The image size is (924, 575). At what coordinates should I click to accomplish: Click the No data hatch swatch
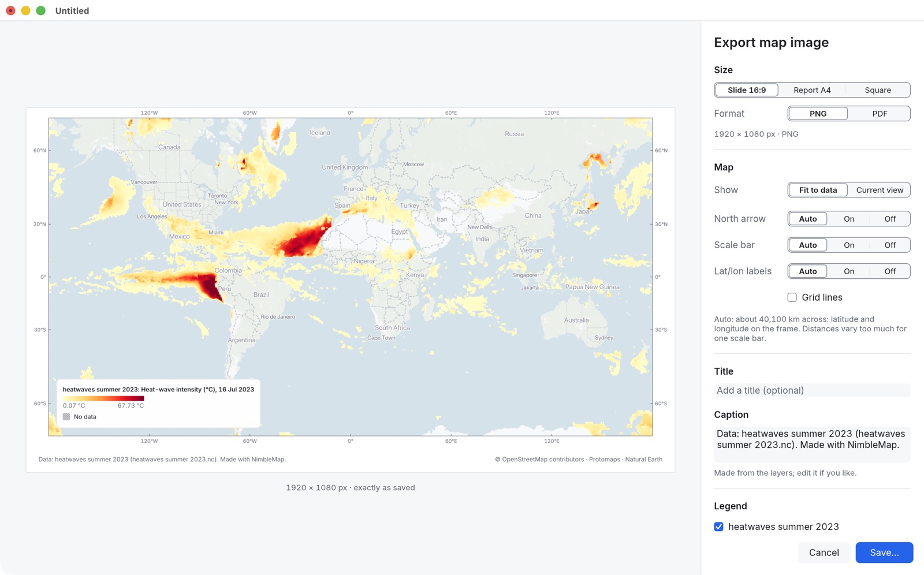[x=66, y=417]
